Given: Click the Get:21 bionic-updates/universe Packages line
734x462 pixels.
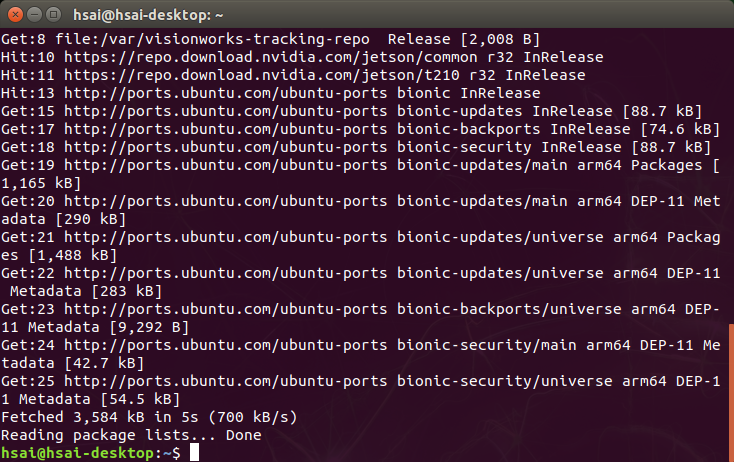Looking at the screenshot, I should tap(360, 237).
